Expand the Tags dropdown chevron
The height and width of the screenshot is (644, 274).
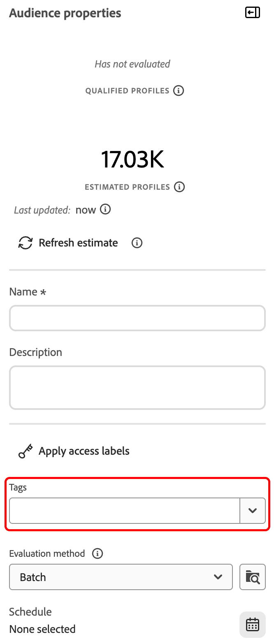coord(253,511)
